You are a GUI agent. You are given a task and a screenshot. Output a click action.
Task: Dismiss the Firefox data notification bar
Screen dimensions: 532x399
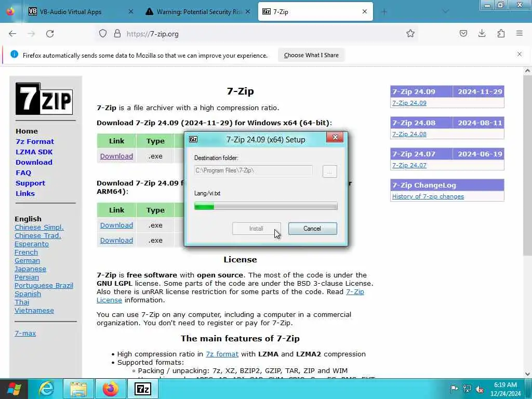520,54
